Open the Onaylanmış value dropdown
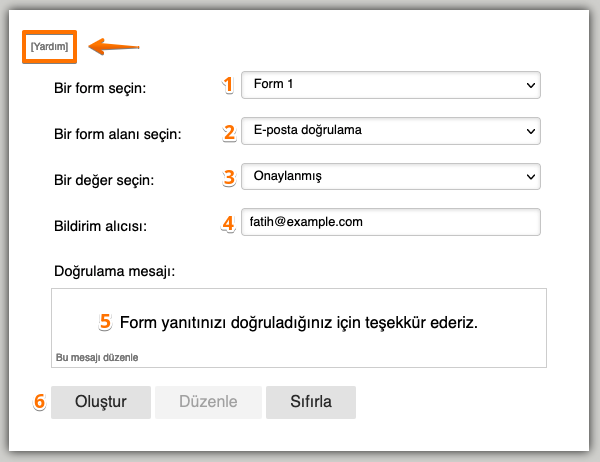 tap(391, 177)
